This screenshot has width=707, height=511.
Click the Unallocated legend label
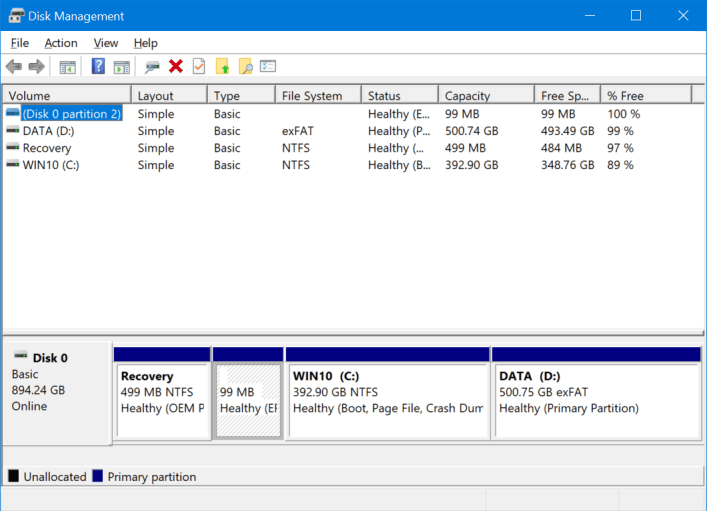click(x=55, y=477)
